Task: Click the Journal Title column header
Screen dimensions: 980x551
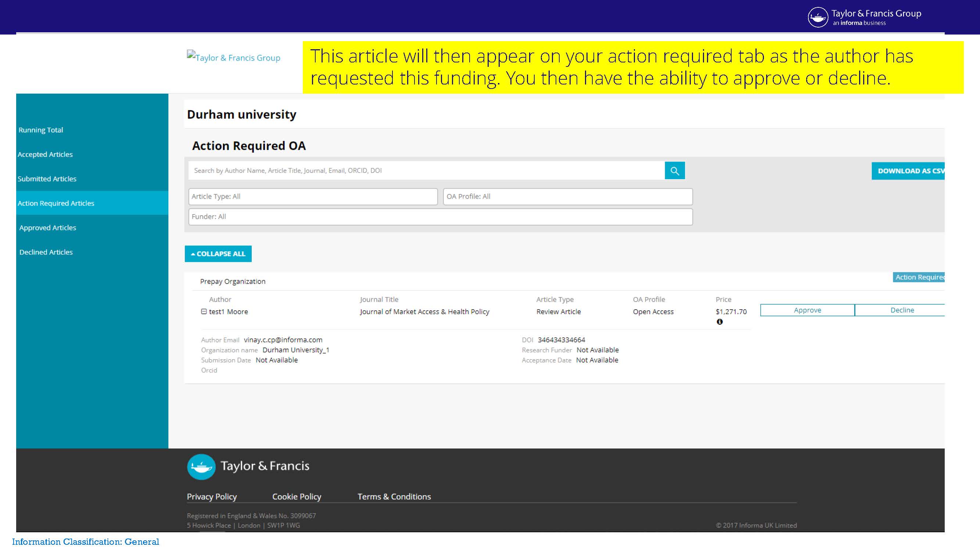Action: (379, 300)
